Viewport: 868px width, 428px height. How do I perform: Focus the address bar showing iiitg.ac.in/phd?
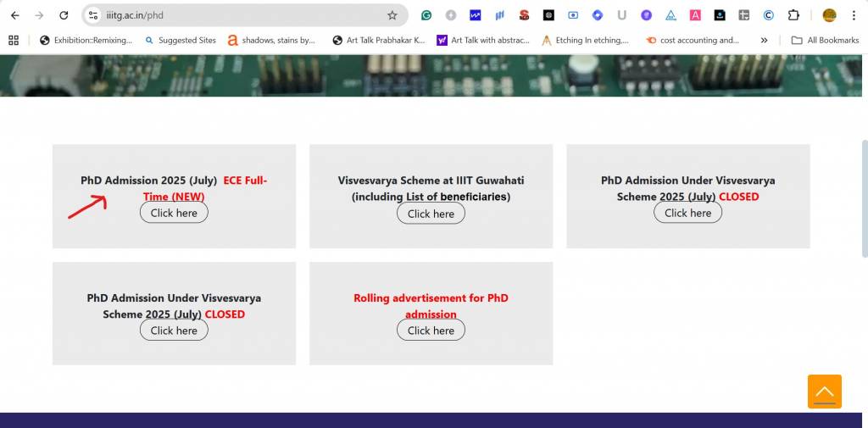243,15
